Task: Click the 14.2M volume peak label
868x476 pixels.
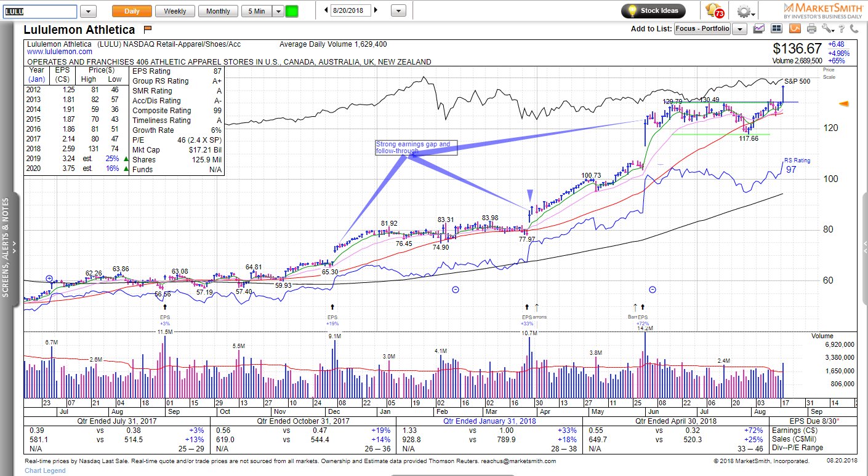Action: point(645,329)
